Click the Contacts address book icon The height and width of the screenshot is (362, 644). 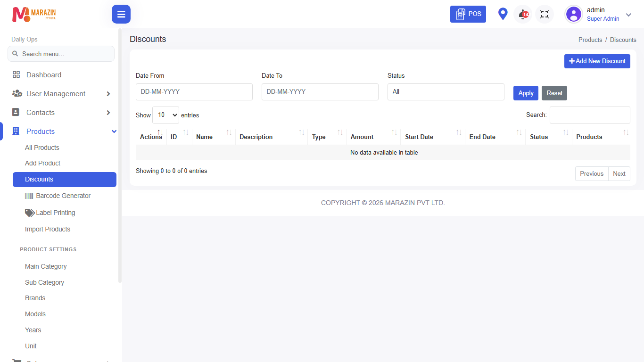click(x=16, y=112)
